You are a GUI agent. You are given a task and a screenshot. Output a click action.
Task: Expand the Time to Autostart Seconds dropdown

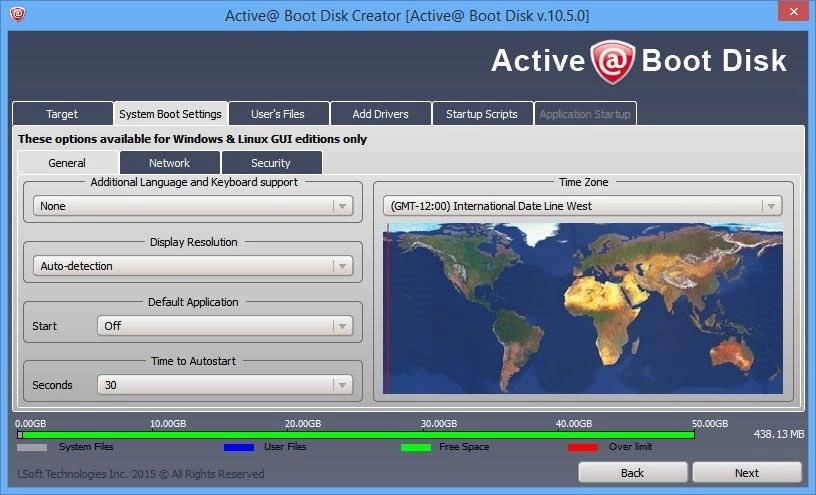click(225, 385)
